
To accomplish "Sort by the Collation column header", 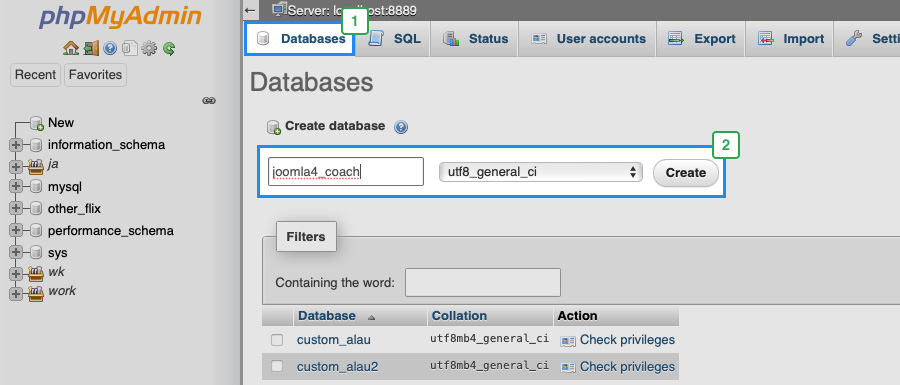I will 459,316.
